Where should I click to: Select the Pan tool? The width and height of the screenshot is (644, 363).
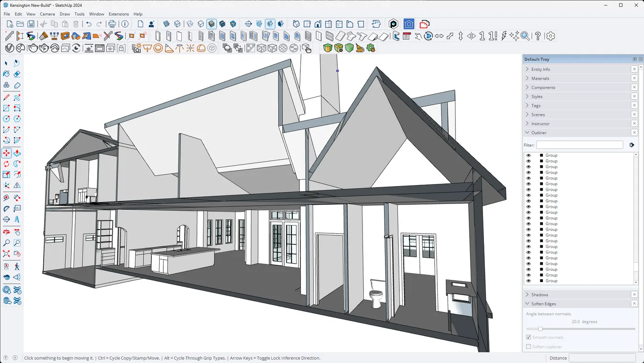17,232
